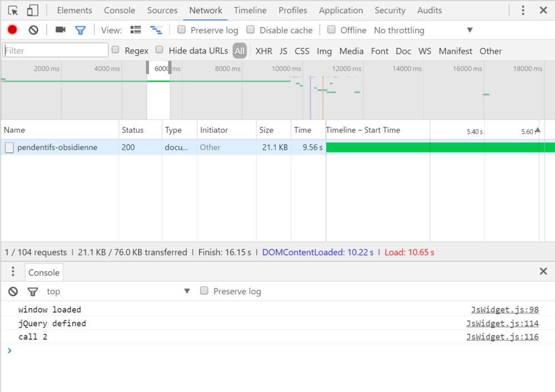Switch to large request rows view
Viewport: 555px width, 392px height.
(135, 30)
